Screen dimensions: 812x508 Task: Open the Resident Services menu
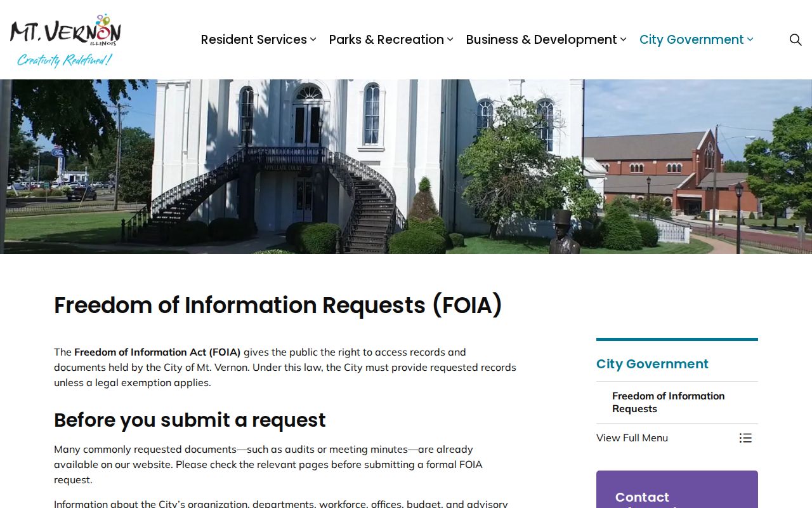[x=254, y=39]
